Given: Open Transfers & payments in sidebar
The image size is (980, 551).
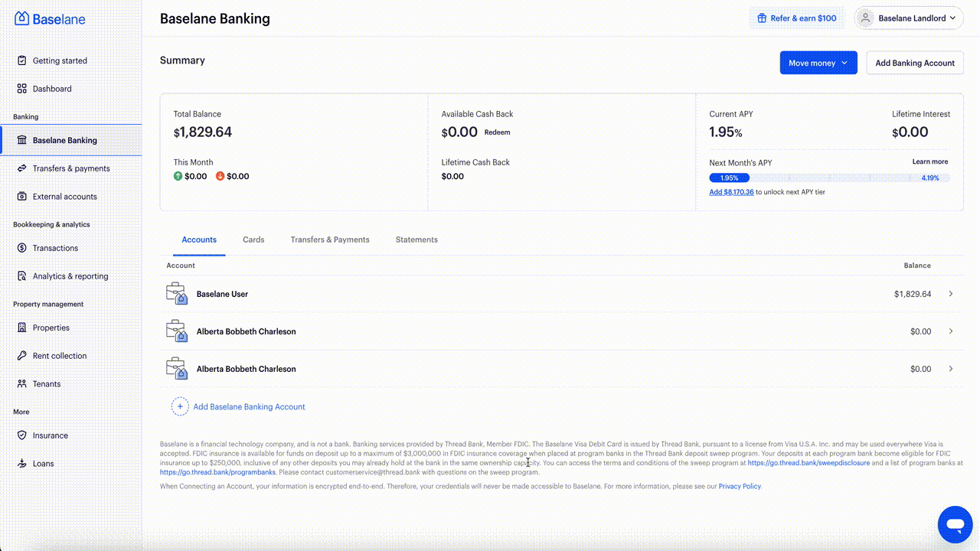Looking at the screenshot, I should pyautogui.click(x=70, y=168).
